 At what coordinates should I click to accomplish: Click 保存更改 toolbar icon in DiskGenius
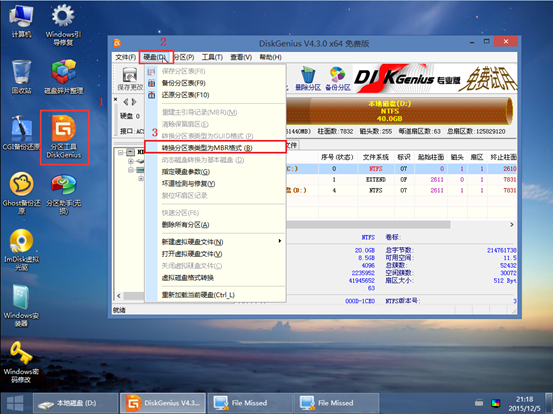click(130, 79)
